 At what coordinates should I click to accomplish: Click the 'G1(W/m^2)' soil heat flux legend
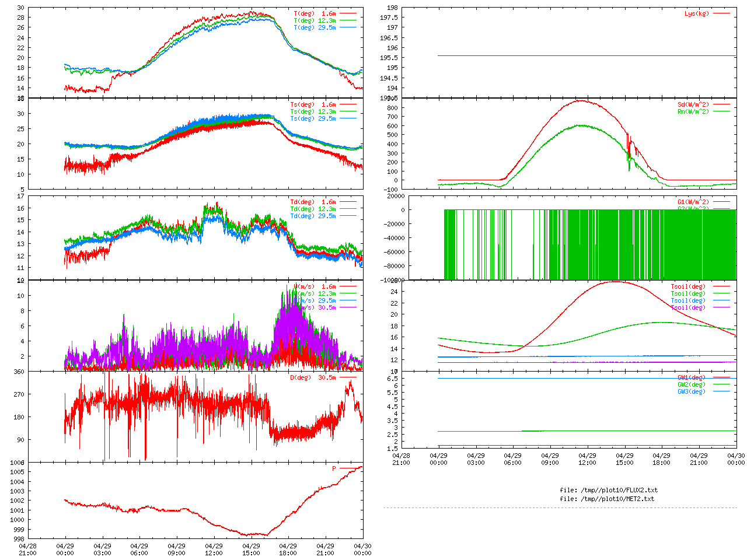(693, 202)
